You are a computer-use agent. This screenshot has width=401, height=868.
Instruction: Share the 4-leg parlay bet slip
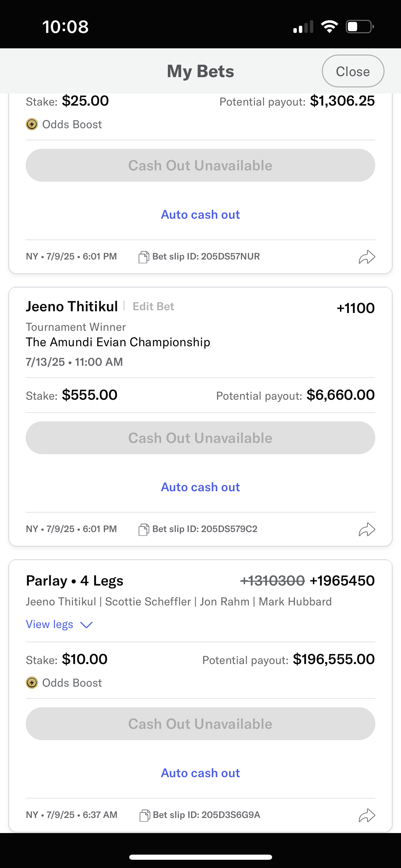point(367,815)
